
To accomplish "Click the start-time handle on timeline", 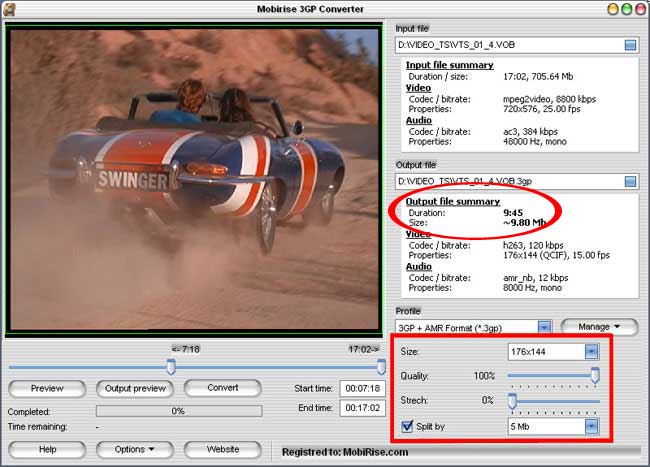I will [171, 367].
